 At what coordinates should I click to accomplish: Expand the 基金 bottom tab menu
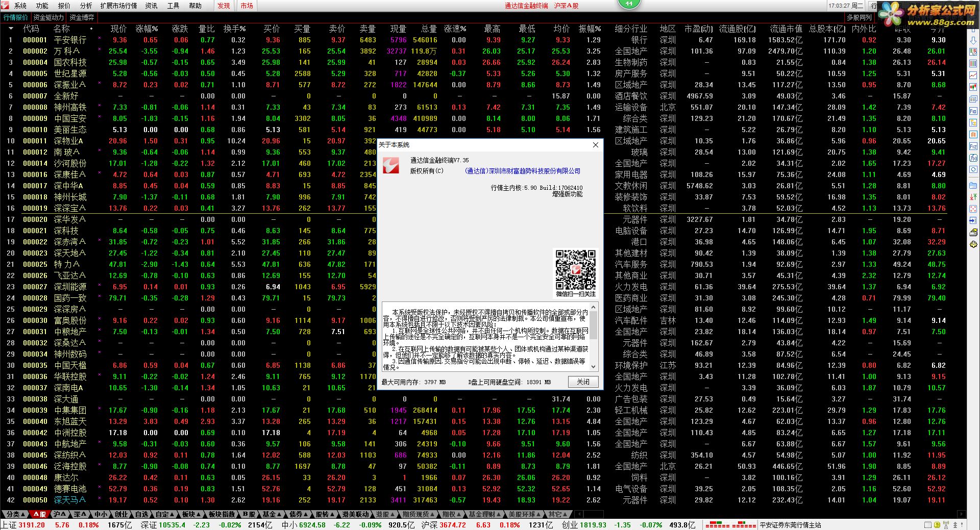pos(272,514)
